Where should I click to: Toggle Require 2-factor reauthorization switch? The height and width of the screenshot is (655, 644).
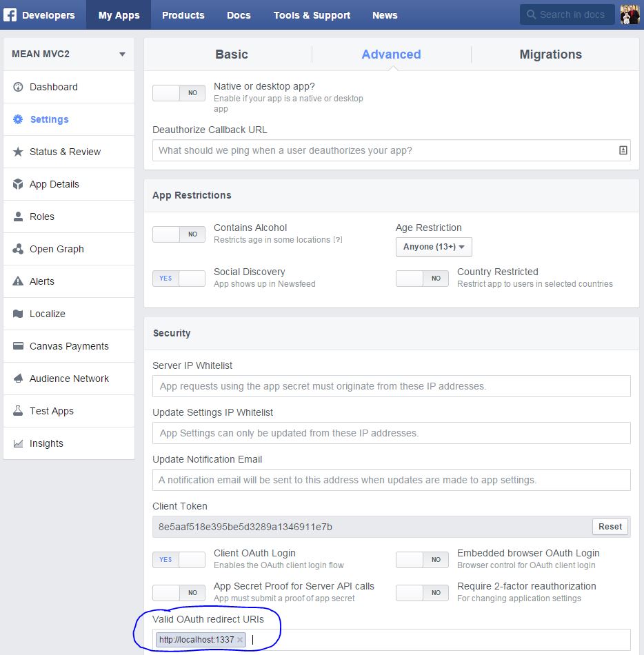click(x=422, y=593)
